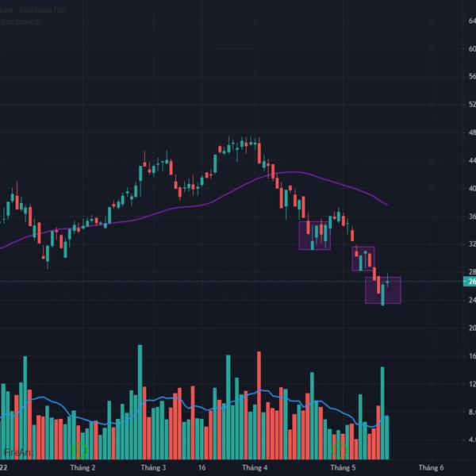Viewport: 476px width, 476px height.
Task: Click the 20 price level on price axis
Action: (x=472, y=328)
